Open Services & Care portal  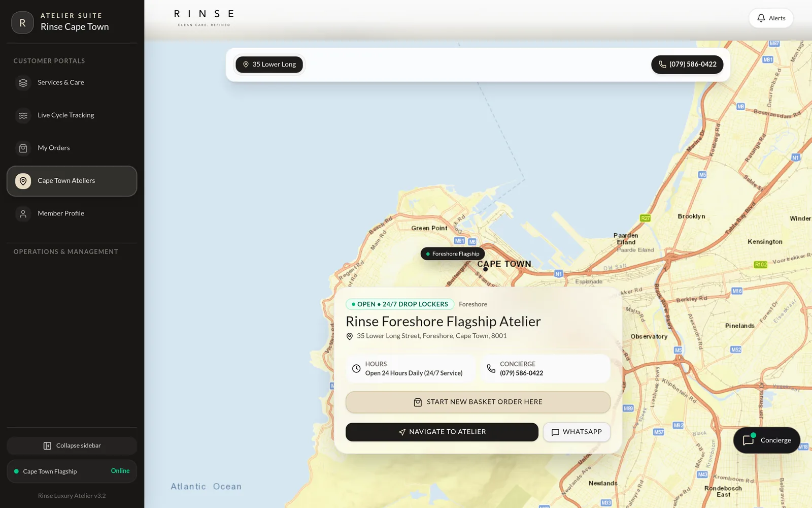(x=72, y=82)
